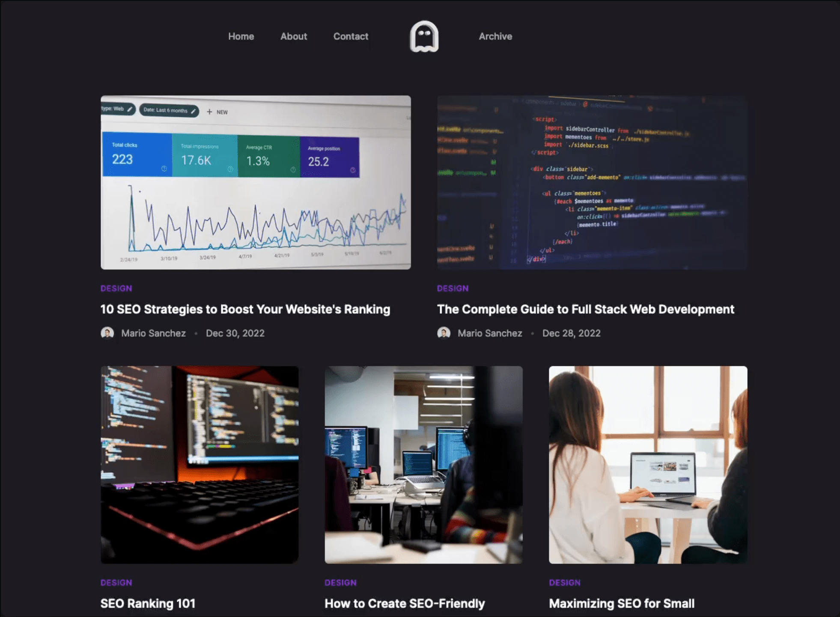Click the Full Stack Web Development article image
The height and width of the screenshot is (617, 840).
pos(592,182)
